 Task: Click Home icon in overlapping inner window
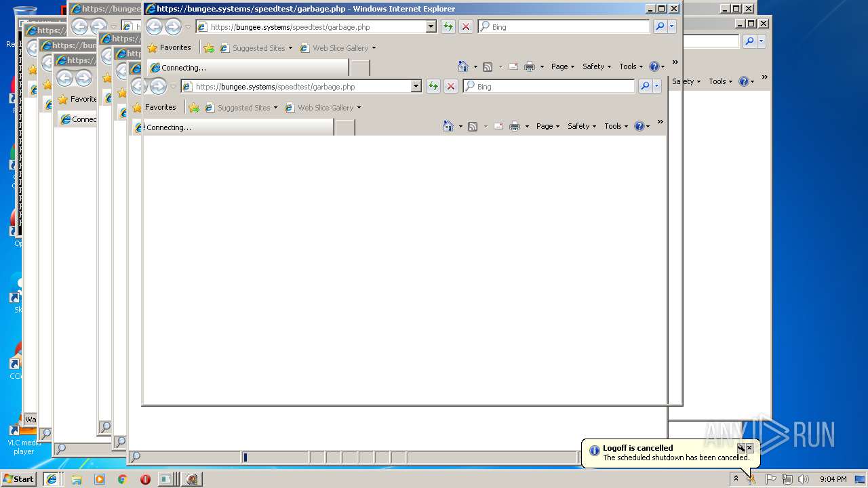448,126
